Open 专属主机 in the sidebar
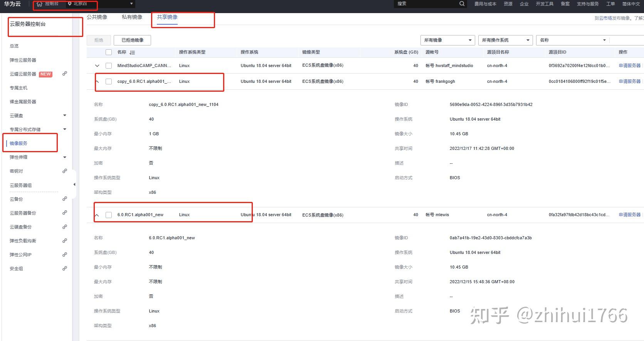This screenshot has width=644, height=341. pyautogui.click(x=18, y=88)
